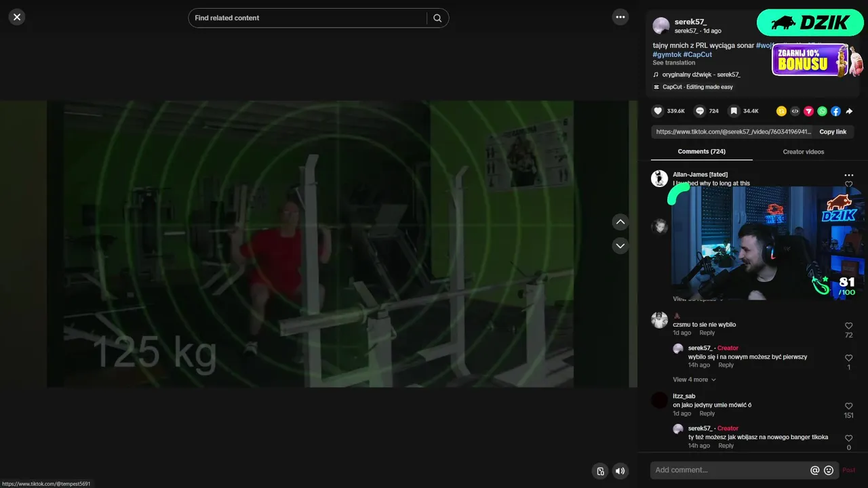Click the embed code icon
The width and height of the screenshot is (868, 488).
(795, 111)
